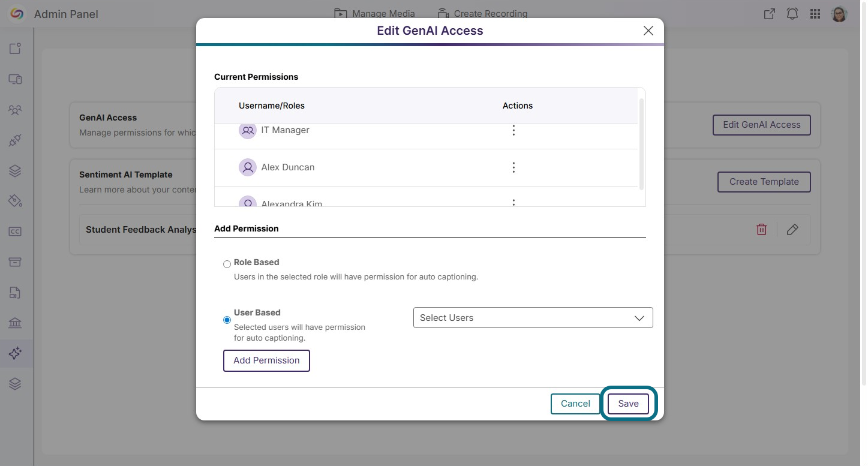Screen dimensions: 868x466
Task: Click the Username/Roles column header
Action: 272,106
